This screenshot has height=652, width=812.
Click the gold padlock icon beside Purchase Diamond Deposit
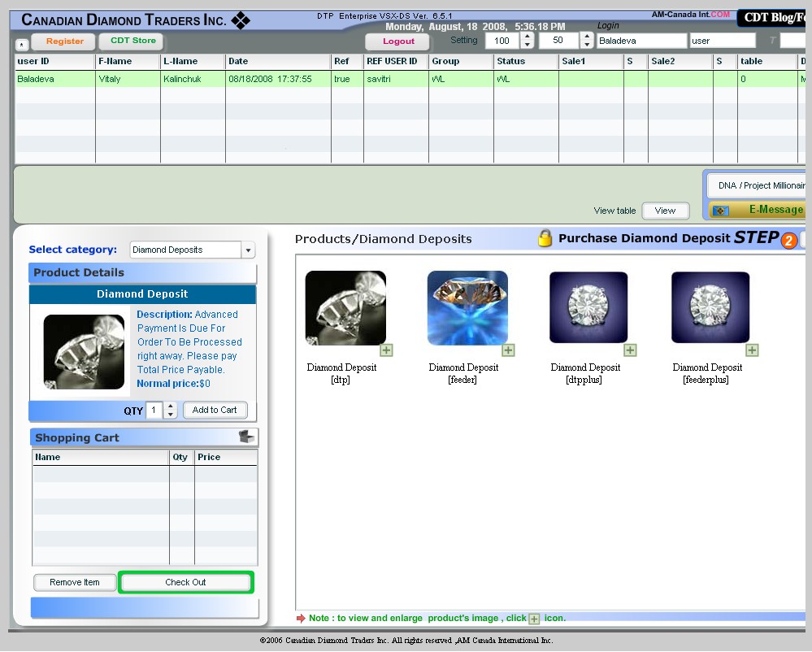pos(545,238)
